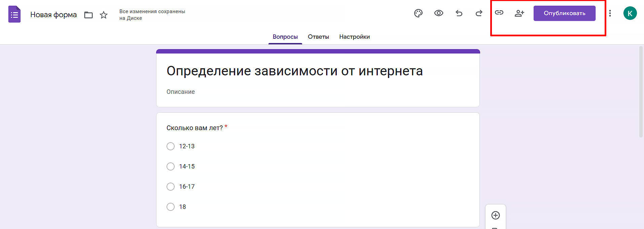Preview the form with eye icon
Viewport: 644px width, 229px height.
[439, 13]
